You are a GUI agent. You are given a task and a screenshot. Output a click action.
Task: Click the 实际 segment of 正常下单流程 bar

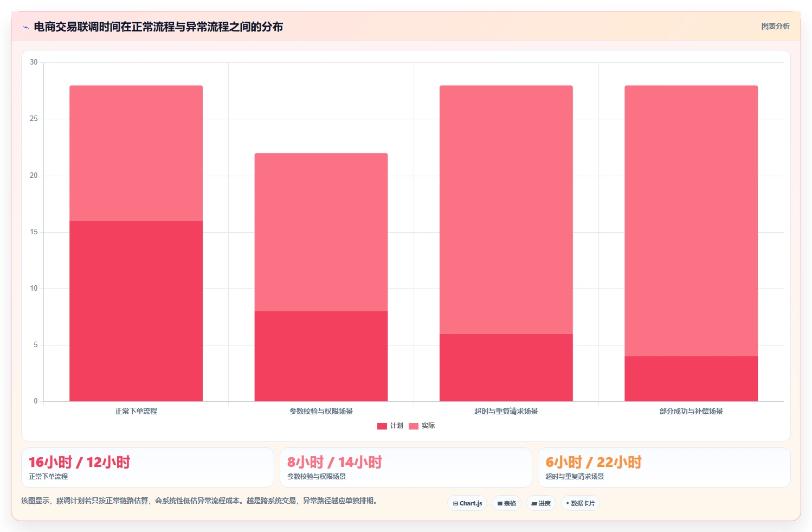click(136, 153)
